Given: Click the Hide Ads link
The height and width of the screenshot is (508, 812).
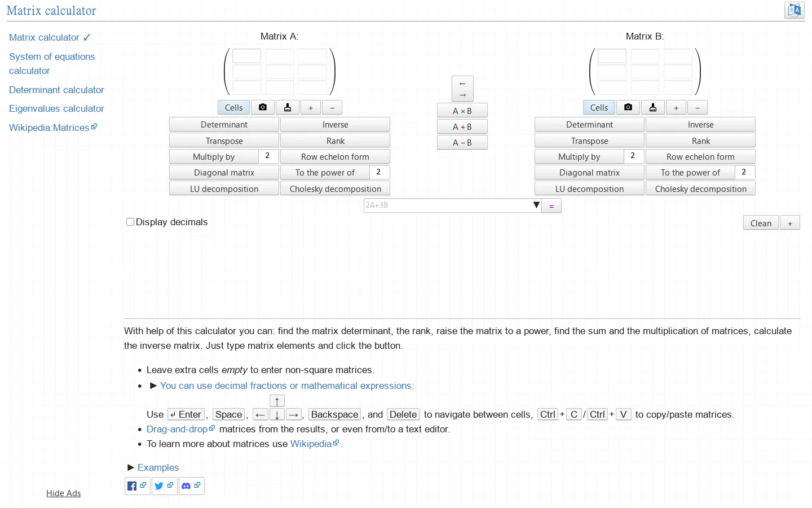Looking at the screenshot, I should 63,493.
